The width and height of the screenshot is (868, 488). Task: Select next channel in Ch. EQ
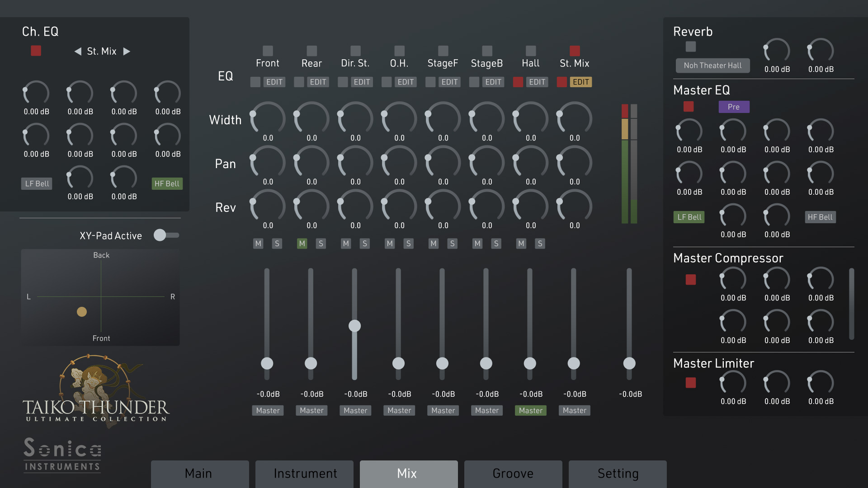(x=127, y=52)
